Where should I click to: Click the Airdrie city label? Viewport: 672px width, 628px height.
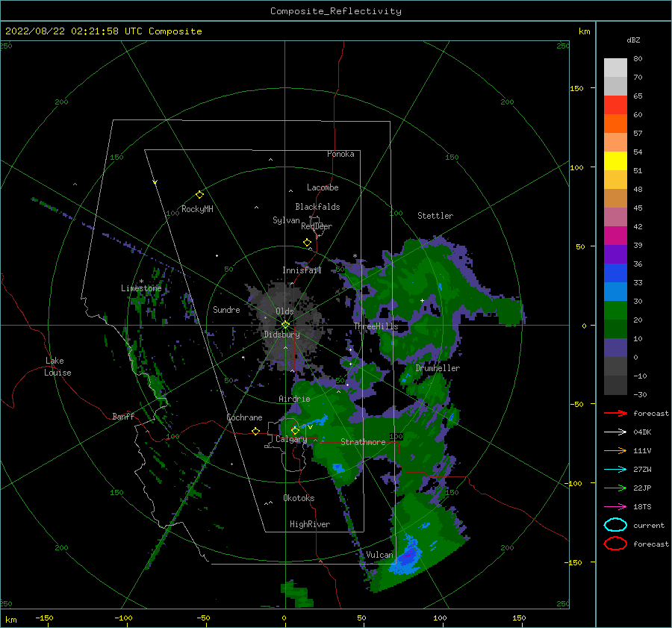click(x=294, y=399)
